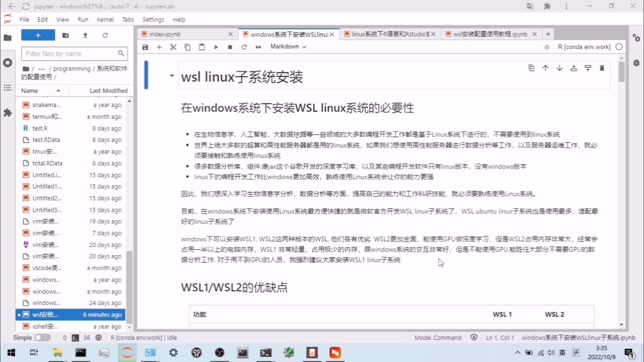Toggle Simple interface mode switch
The image size is (644, 362).
[x=43, y=338]
